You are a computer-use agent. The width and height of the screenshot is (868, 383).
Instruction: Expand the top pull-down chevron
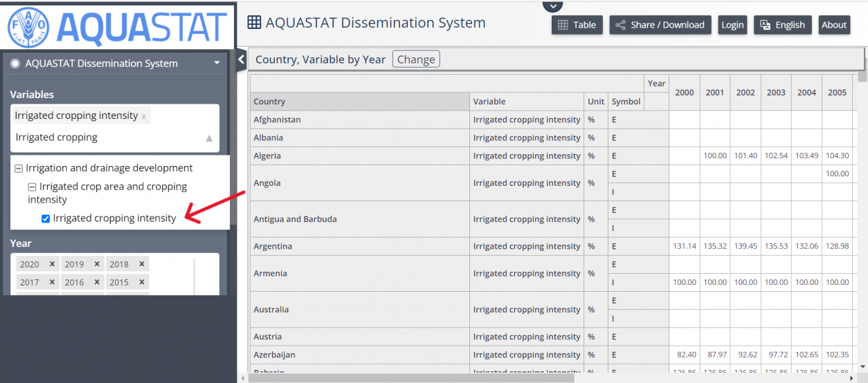[x=552, y=6]
